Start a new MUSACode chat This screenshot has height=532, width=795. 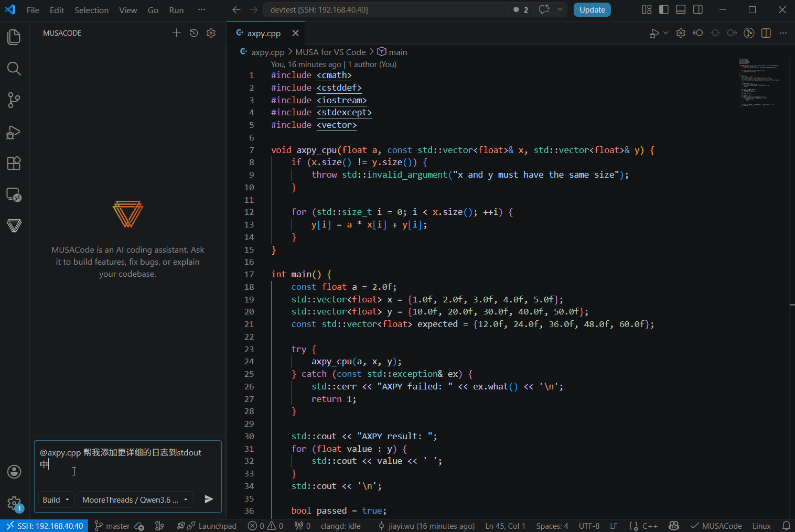pos(177,33)
